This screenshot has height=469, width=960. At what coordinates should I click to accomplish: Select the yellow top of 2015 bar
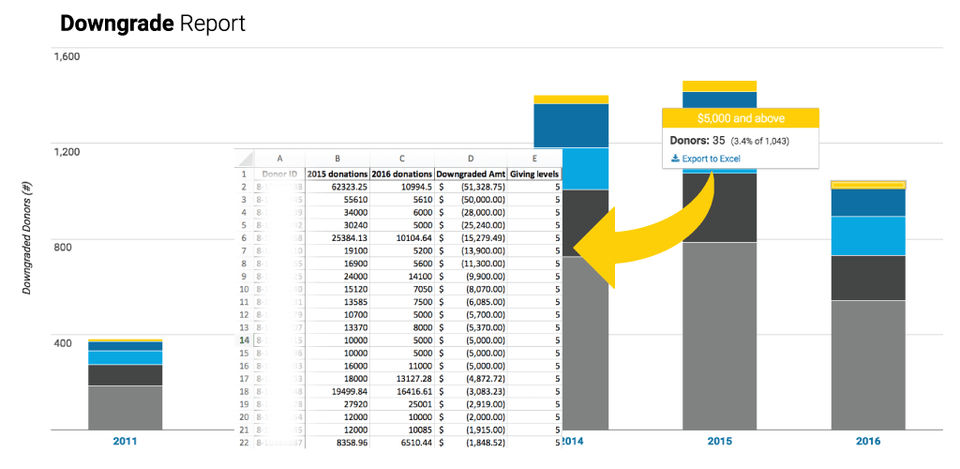[x=719, y=86]
